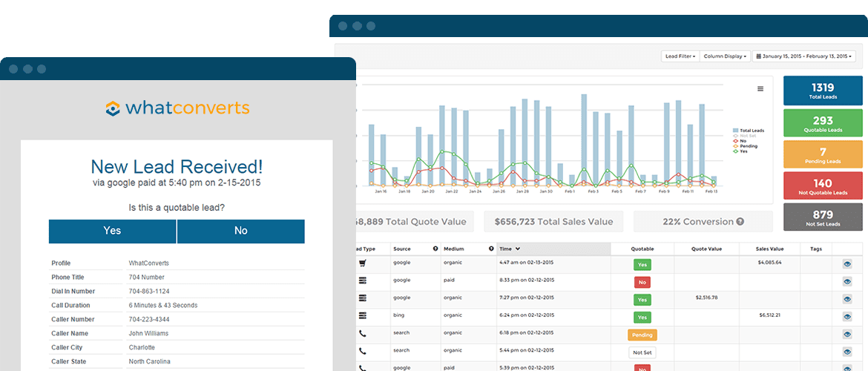Screen dimensions: 868x371
Task: Click the phone icon in 5:44 pm row
Action: click(x=363, y=352)
